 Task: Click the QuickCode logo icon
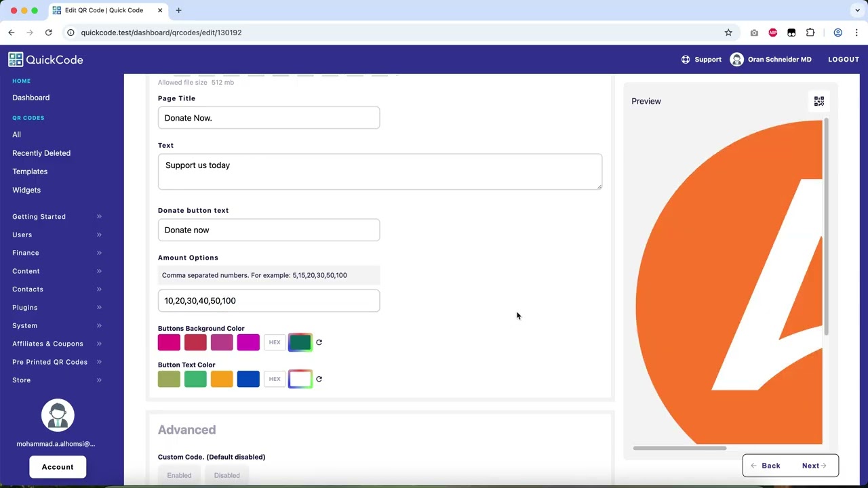(x=16, y=60)
